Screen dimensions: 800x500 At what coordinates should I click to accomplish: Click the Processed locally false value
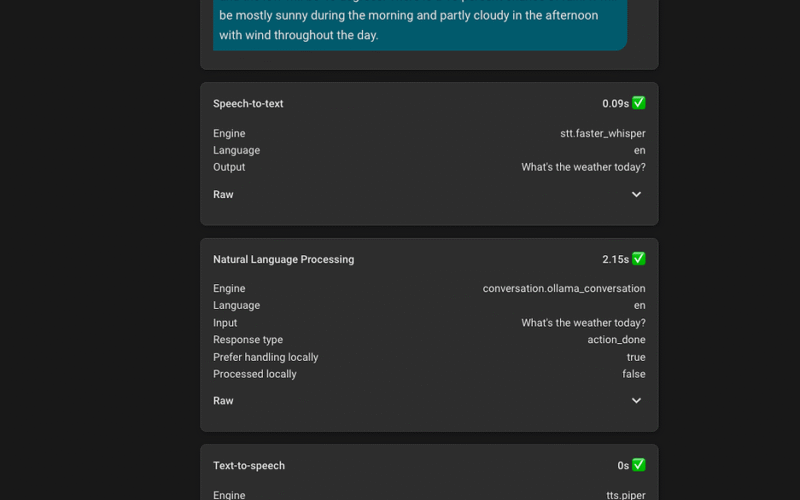(x=633, y=374)
